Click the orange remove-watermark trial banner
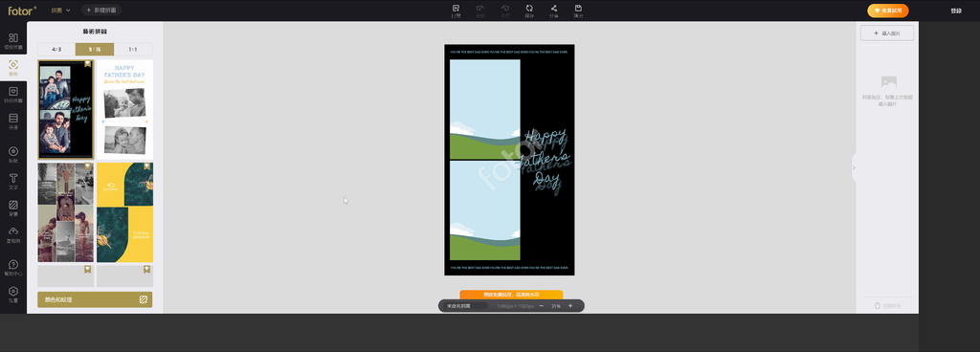The height and width of the screenshot is (352, 980). pyautogui.click(x=511, y=294)
